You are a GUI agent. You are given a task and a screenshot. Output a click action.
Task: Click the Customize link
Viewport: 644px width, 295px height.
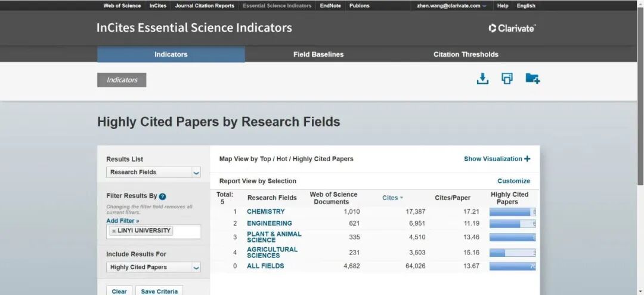tap(514, 181)
